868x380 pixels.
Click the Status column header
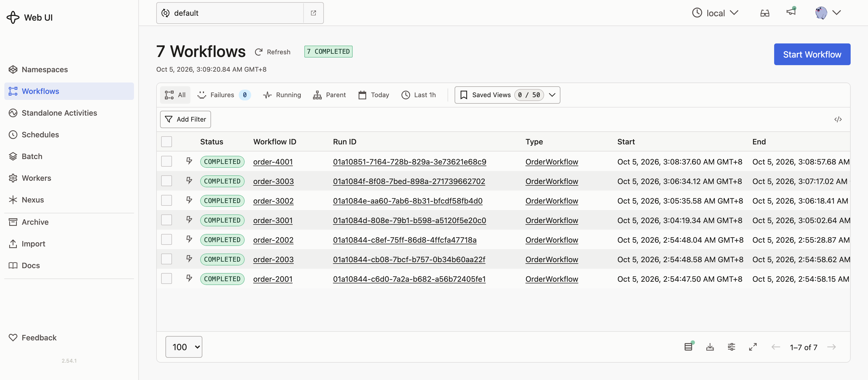[x=212, y=142]
